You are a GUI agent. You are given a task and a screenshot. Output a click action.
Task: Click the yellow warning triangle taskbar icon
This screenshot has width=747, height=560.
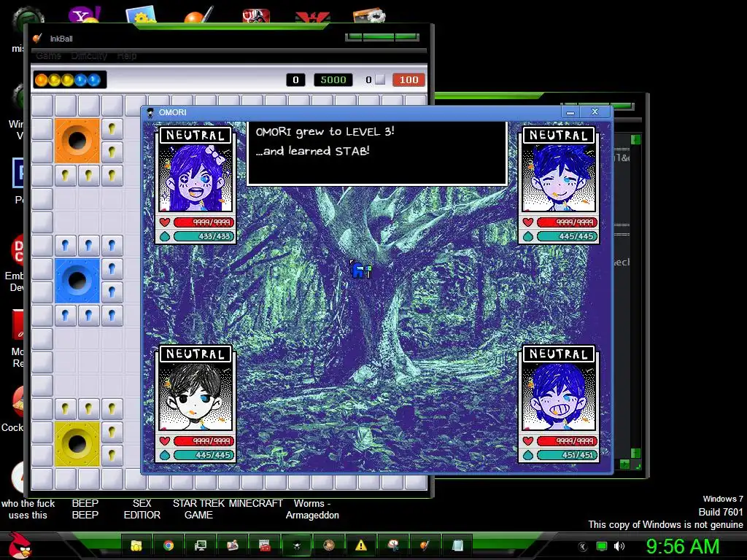click(360, 545)
